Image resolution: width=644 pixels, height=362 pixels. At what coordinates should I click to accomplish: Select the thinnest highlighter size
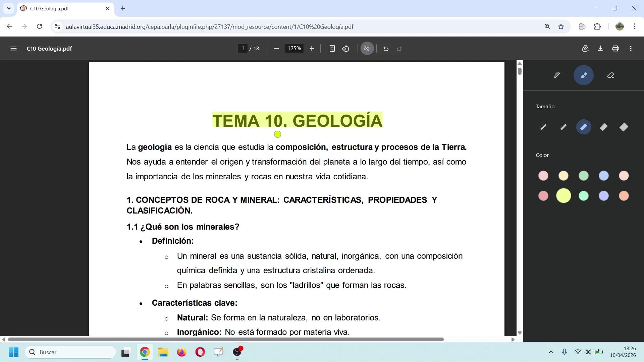coord(543,127)
